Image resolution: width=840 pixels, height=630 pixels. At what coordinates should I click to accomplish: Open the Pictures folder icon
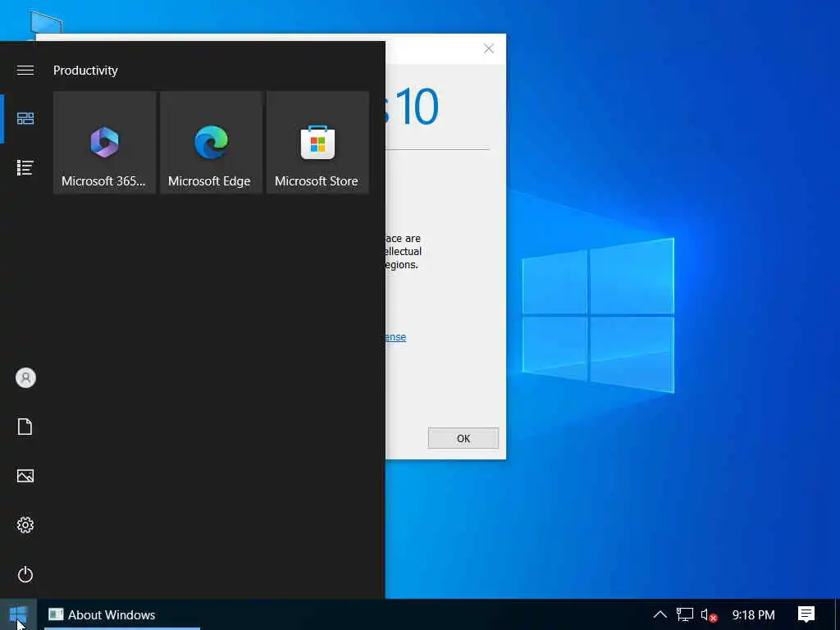coord(25,476)
